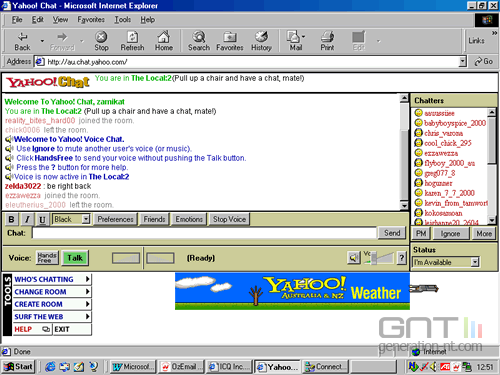Image resolution: width=500 pixels, height=375 pixels.
Task: Expand CREATE ROOM tools menu
Action: pyautogui.click(x=52, y=304)
